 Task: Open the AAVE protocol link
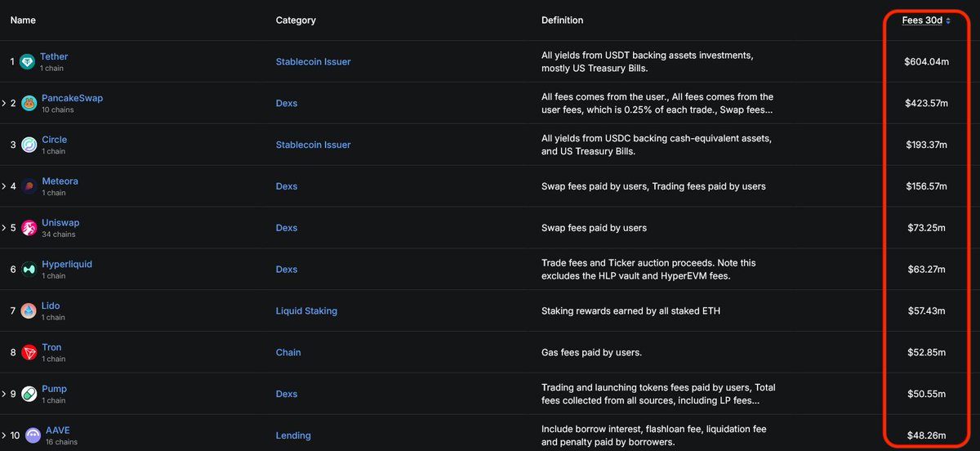click(x=59, y=431)
